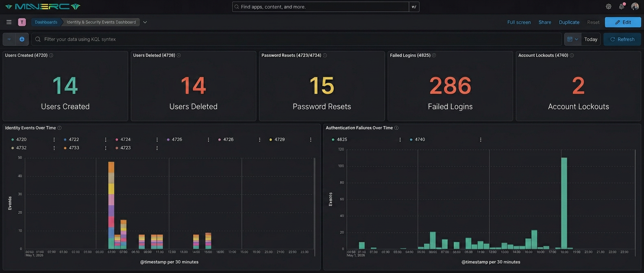Toggle series 4733 in legend
This screenshot has width=644, height=273.
tap(74, 148)
